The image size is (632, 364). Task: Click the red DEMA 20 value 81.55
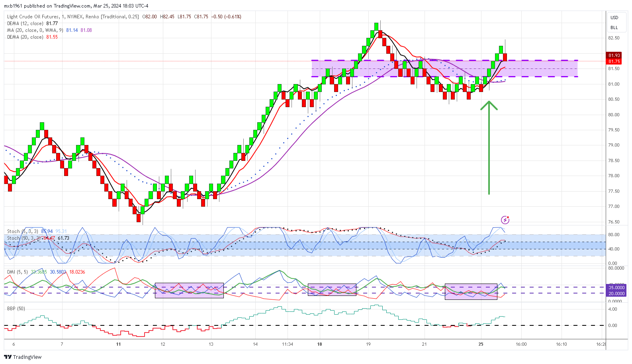(52, 37)
